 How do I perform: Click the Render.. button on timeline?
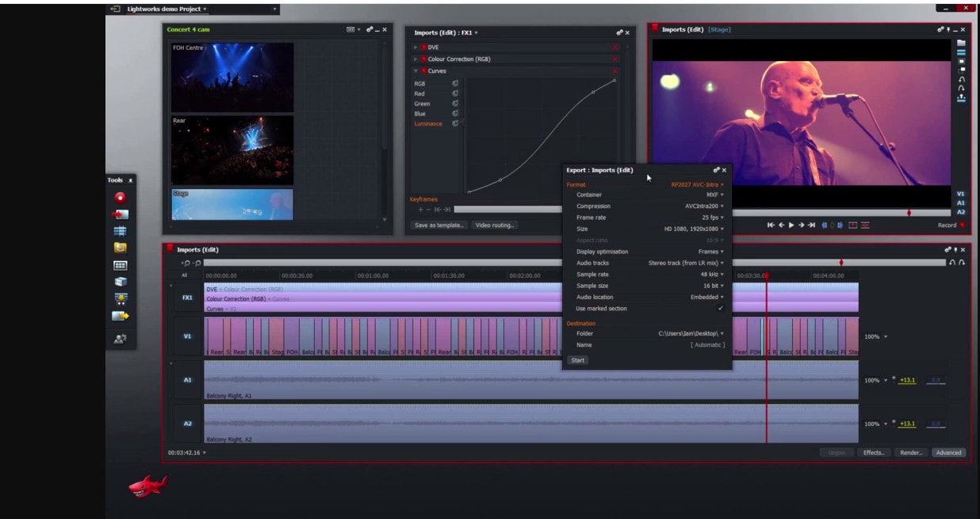point(911,452)
